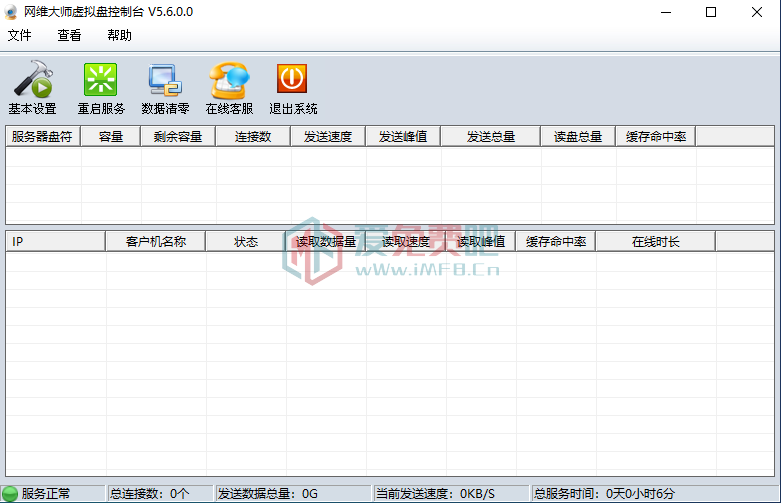The width and height of the screenshot is (781, 503).
Task: Open the 文件 menu
Action: coord(19,35)
